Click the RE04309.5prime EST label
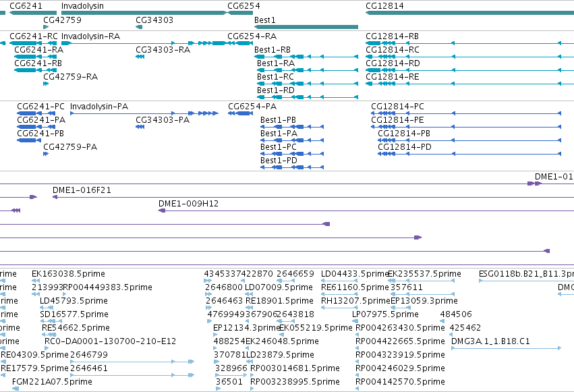The image size is (574, 392). click(x=35, y=355)
